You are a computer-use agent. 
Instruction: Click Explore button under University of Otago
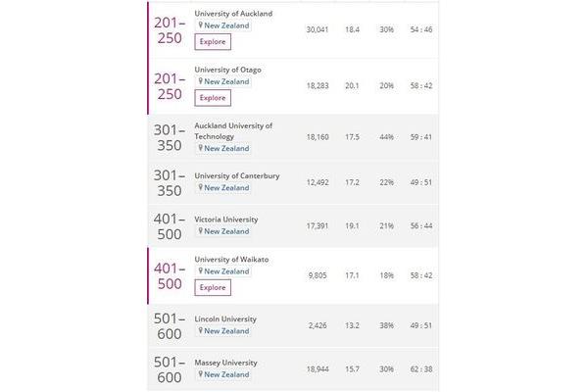point(213,98)
